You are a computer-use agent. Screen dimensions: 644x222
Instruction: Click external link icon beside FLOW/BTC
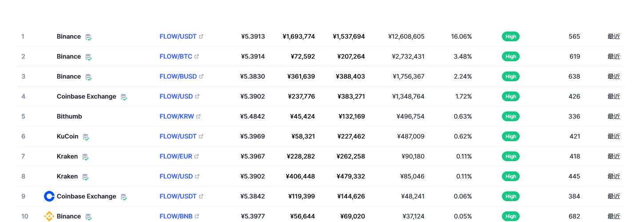[x=197, y=56]
